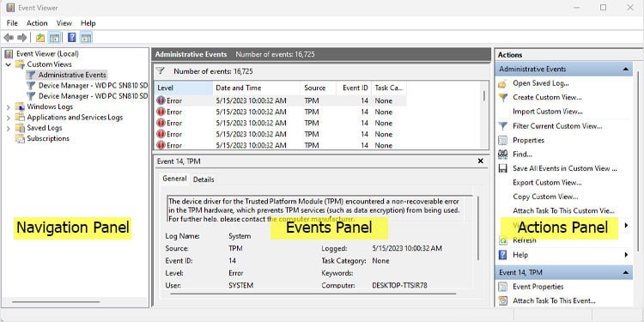Close the Event 14, TPM preview pane
Image resolution: width=644 pixels, height=322 pixels.
pos(481,161)
